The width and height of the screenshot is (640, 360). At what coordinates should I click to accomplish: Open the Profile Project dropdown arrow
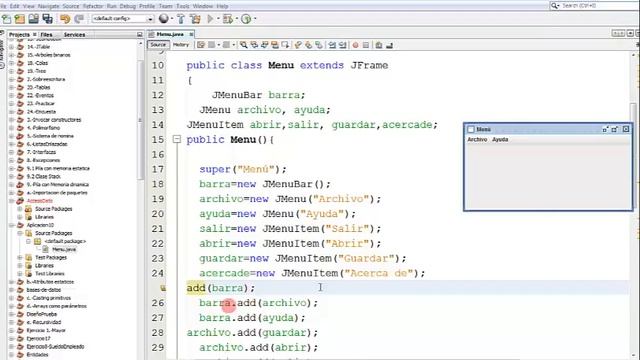click(x=255, y=19)
